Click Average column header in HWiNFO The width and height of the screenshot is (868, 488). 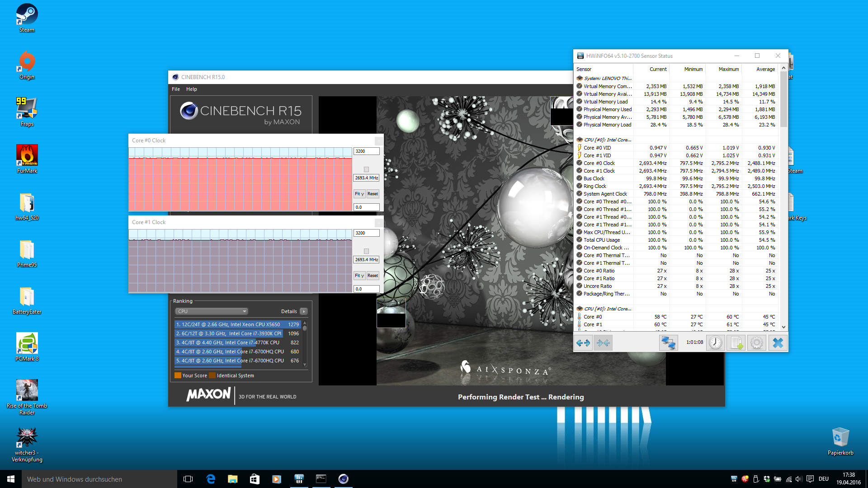[760, 69]
